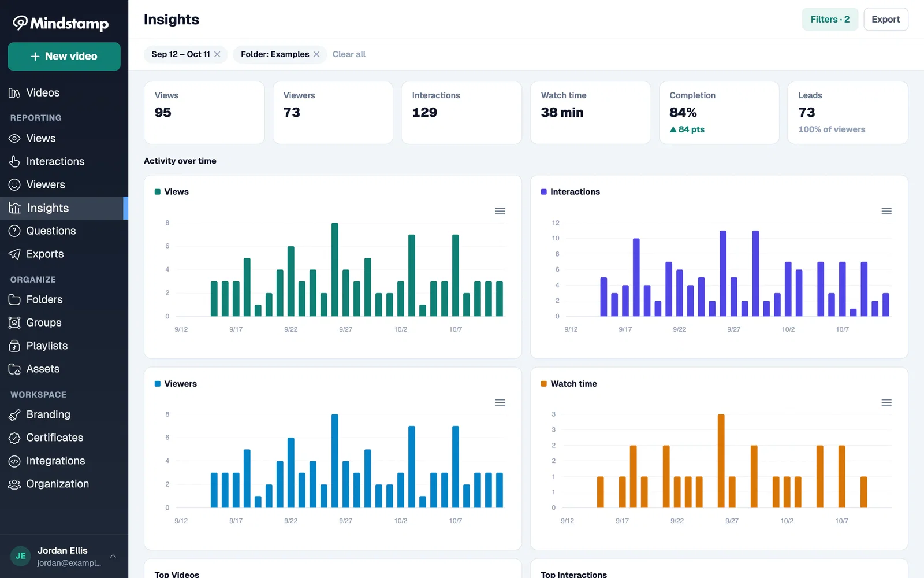Open Integrations code icon
Viewport: 924px width, 578px height.
(14, 461)
